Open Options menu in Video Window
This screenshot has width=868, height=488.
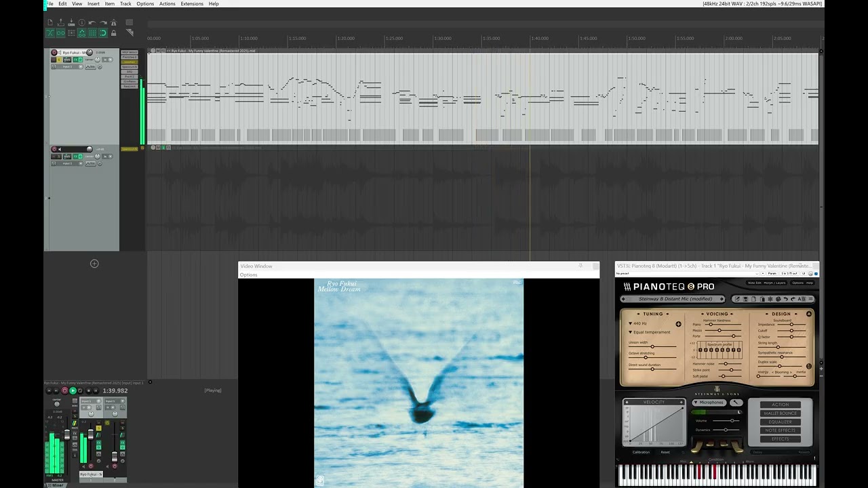pyautogui.click(x=248, y=274)
